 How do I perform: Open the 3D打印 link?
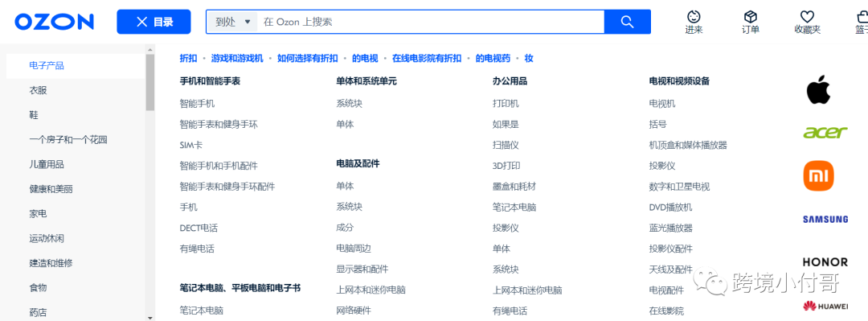pyautogui.click(x=506, y=166)
